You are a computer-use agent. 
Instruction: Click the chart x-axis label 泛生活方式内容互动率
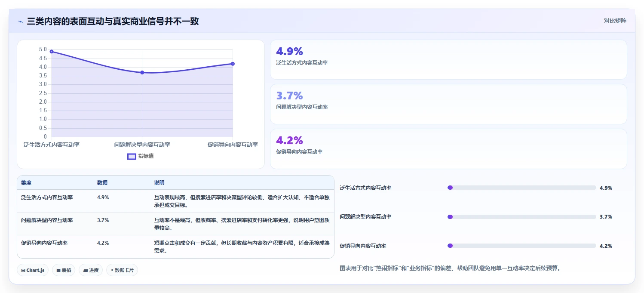point(52,145)
